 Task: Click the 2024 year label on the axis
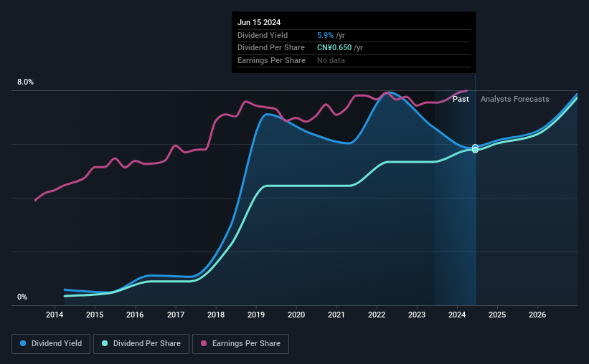(457, 315)
